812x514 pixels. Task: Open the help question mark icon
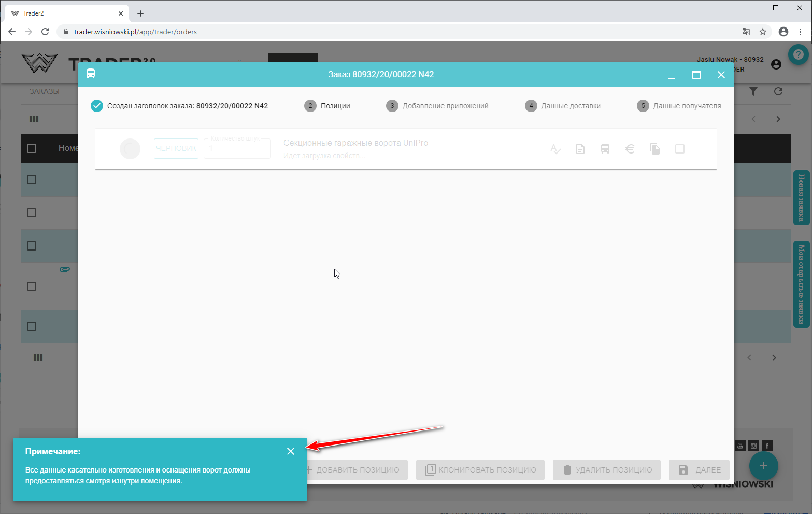point(798,54)
